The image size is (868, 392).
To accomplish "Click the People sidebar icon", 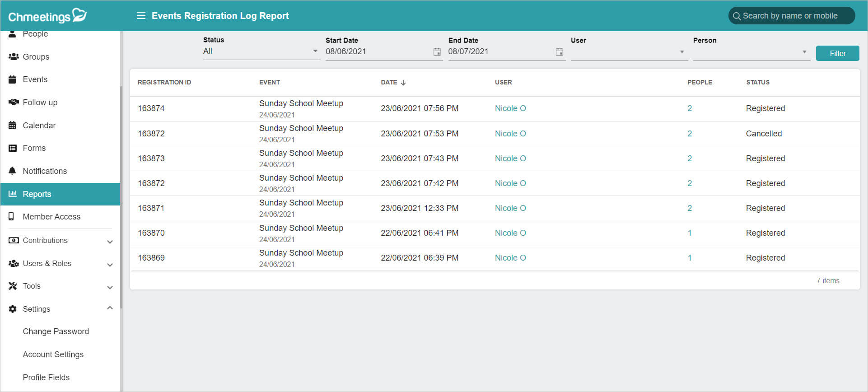I will [13, 34].
